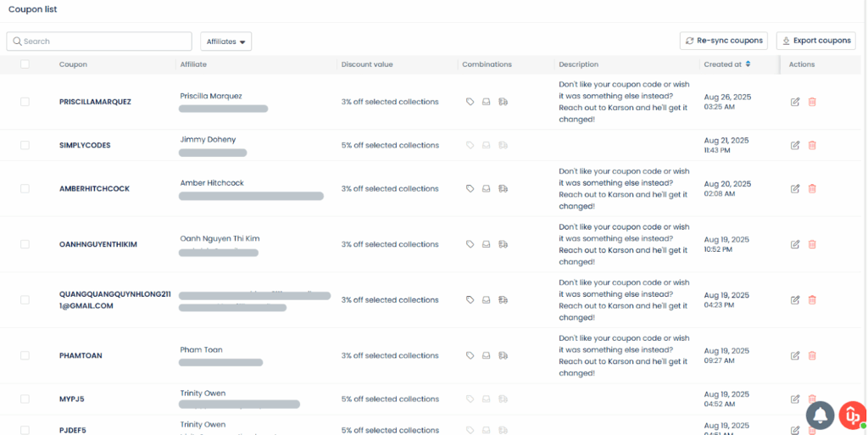Click affiliate name Oanh Nguyen Thi Kim
This screenshot has height=435, width=868.
tap(220, 238)
